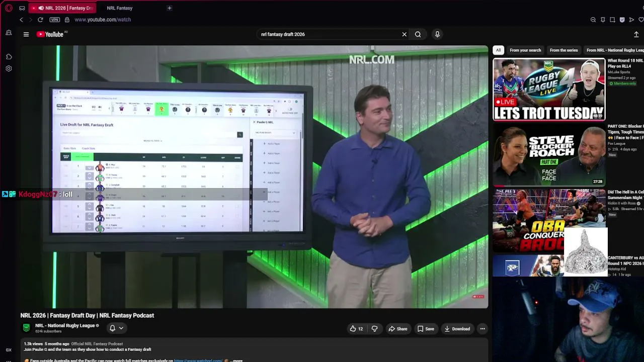Image resolution: width=644 pixels, height=362 pixels.
Task: Go back to the previous page
Action: (21, 20)
